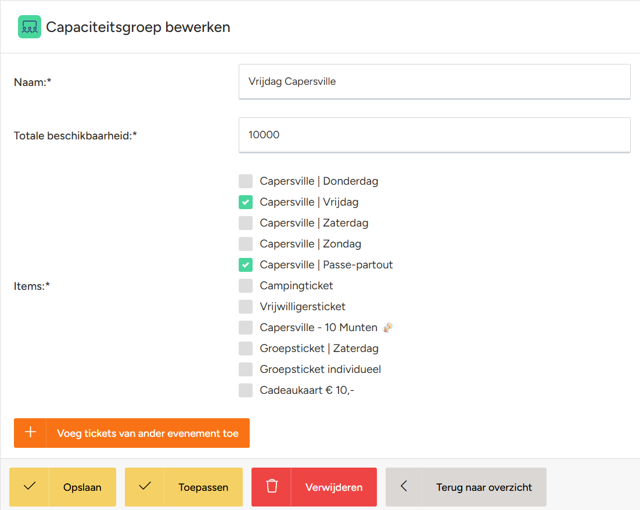Screen dimensions: 640x510
Task: Save changes with the Opslaan button
Action: (x=62, y=487)
